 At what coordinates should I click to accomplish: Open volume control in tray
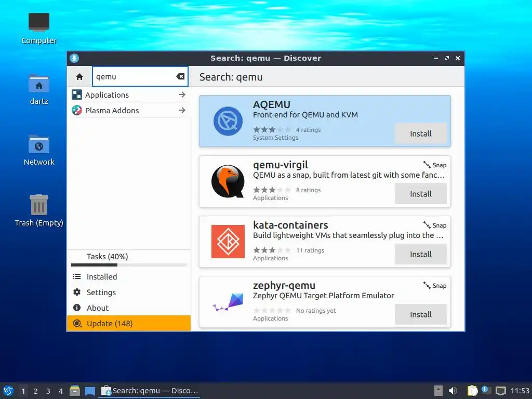pyautogui.click(x=453, y=391)
